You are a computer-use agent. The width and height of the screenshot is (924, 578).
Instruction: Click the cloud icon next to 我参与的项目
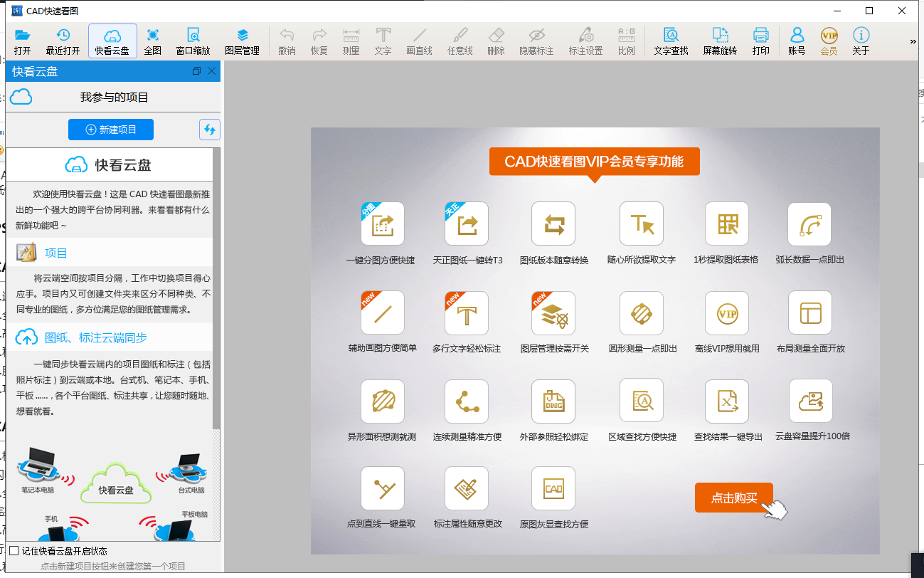coord(21,97)
